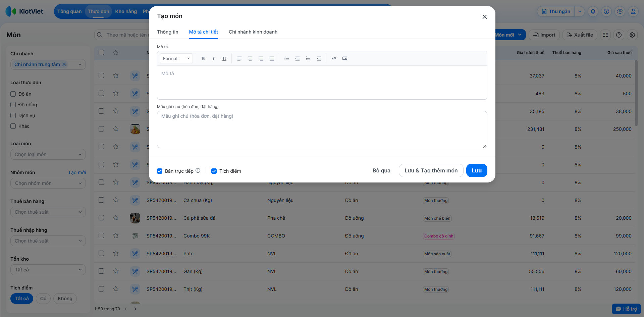The image size is (644, 317).
Task: Open list settings gear beside Xuất file
Action: (x=632, y=35)
